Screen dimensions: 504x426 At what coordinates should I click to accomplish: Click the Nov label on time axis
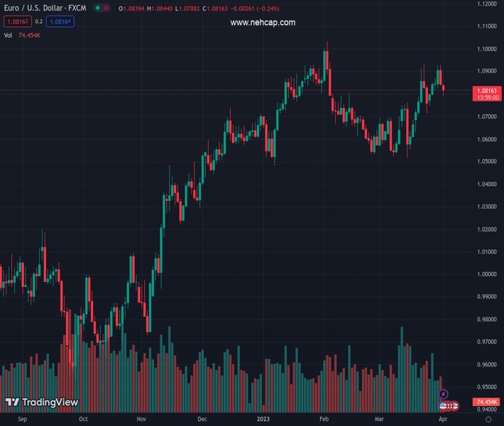click(141, 420)
